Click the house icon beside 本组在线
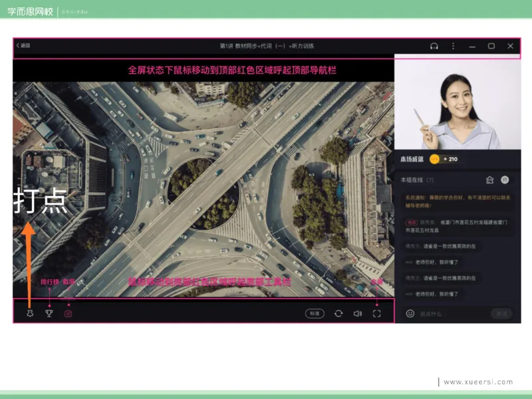 (x=489, y=180)
